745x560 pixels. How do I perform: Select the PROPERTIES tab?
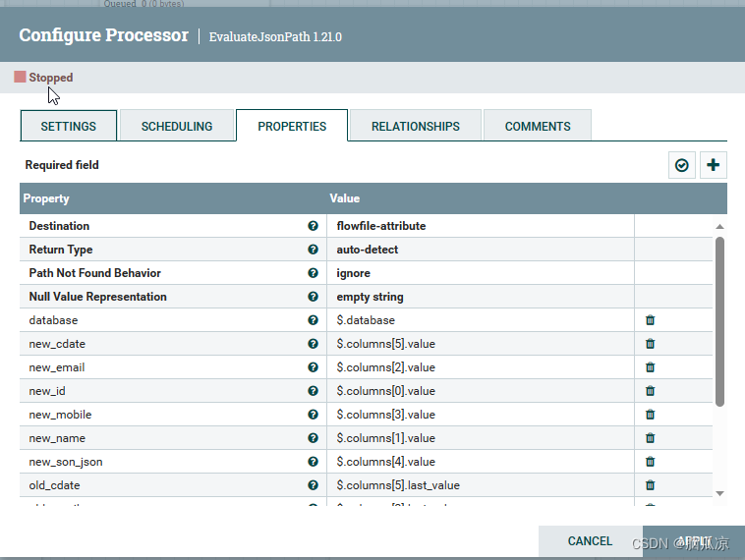(x=292, y=126)
